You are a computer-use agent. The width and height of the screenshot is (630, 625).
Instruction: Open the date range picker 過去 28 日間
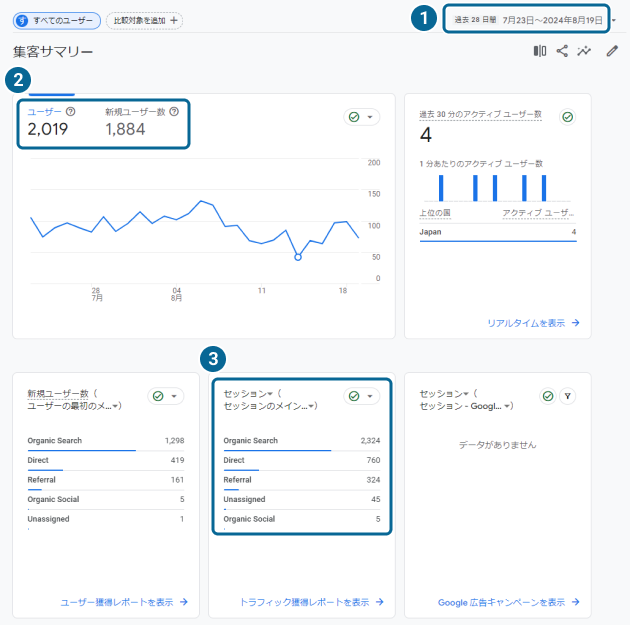[528, 19]
